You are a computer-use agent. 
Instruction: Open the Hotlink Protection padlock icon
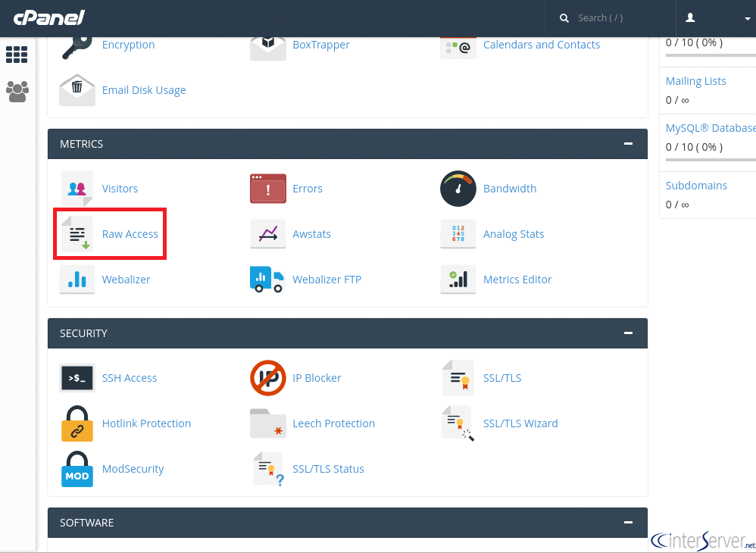[77, 423]
